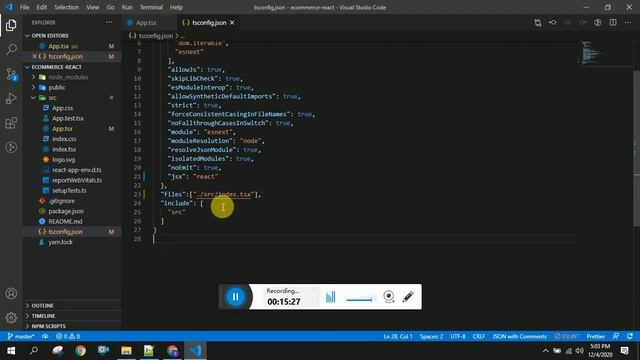Open App.test.tsx in the file tree

(x=68, y=118)
